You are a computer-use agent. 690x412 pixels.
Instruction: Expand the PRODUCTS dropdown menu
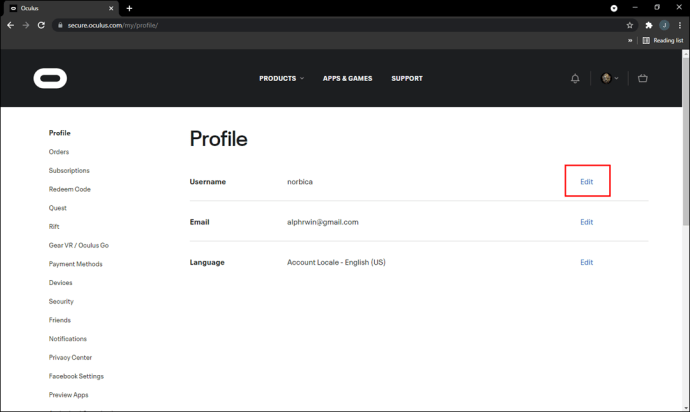click(282, 78)
